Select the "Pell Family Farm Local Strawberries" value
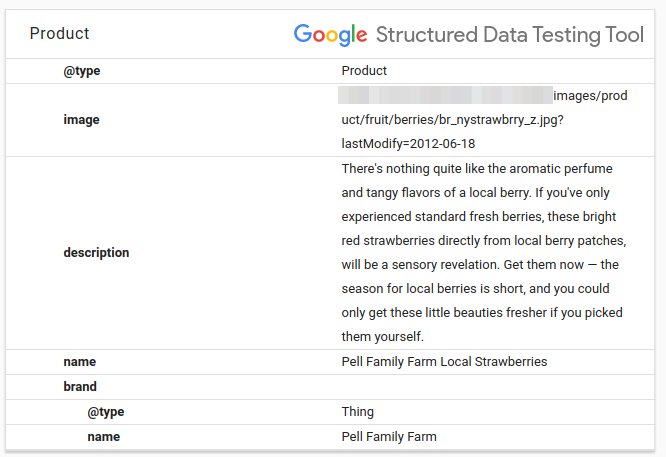This screenshot has width=666, height=457. point(444,362)
